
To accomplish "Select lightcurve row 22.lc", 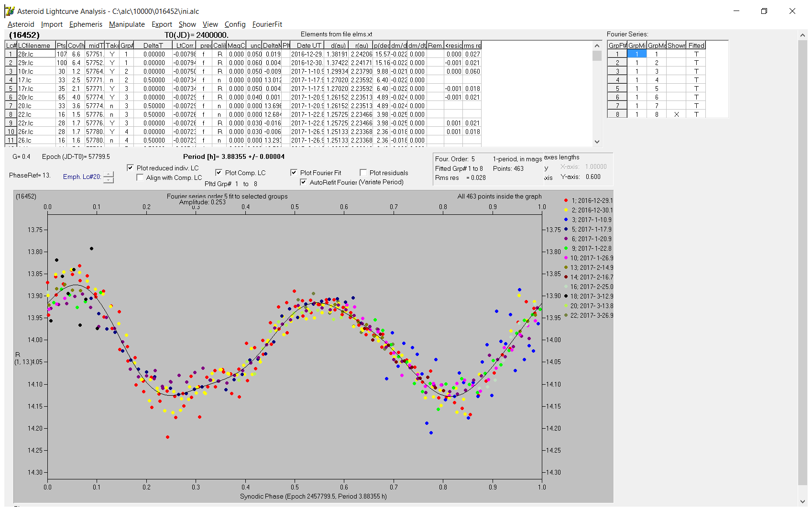I will (243, 114).
